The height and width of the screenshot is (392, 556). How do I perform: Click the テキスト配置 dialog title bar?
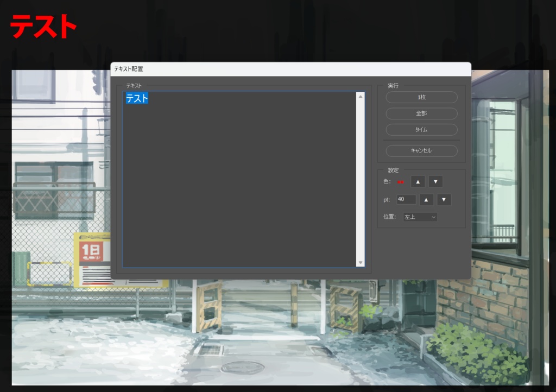[x=291, y=69]
